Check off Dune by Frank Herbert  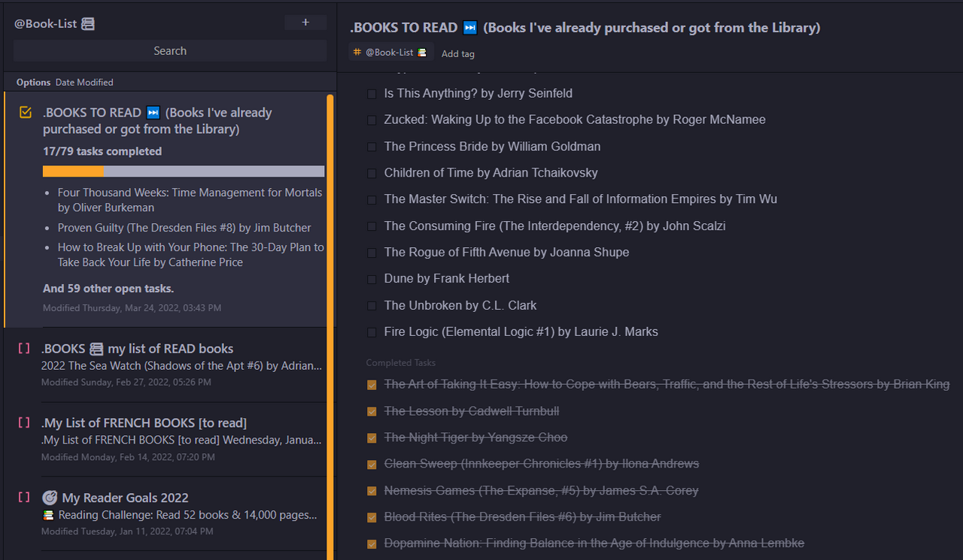coord(372,280)
